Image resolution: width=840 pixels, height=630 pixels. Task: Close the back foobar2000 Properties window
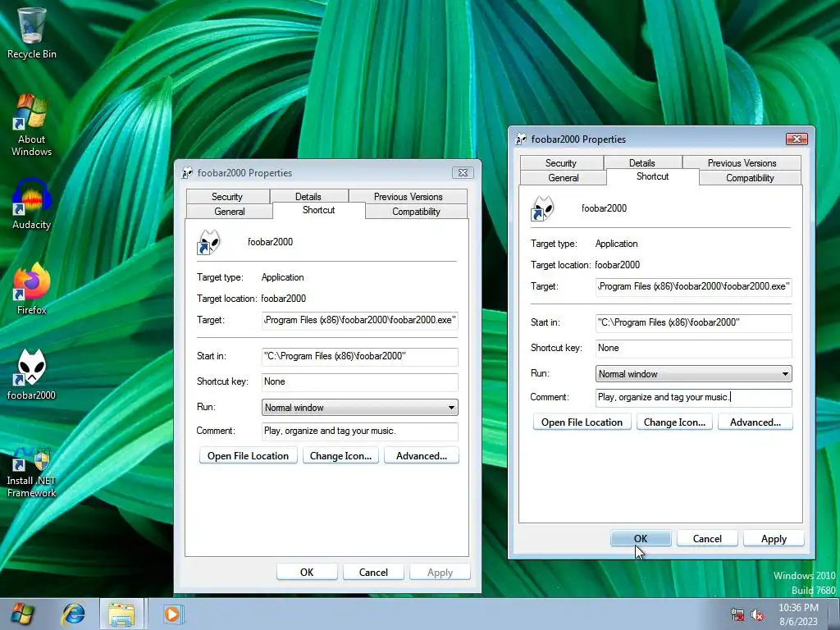coord(463,173)
